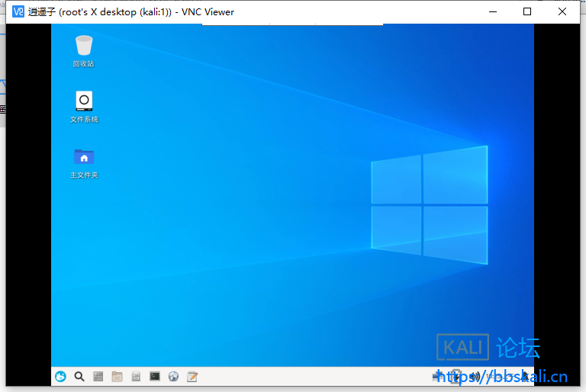This screenshot has height=392, width=586.
Task: Maximize the VNC Viewer window
Action: [527, 11]
